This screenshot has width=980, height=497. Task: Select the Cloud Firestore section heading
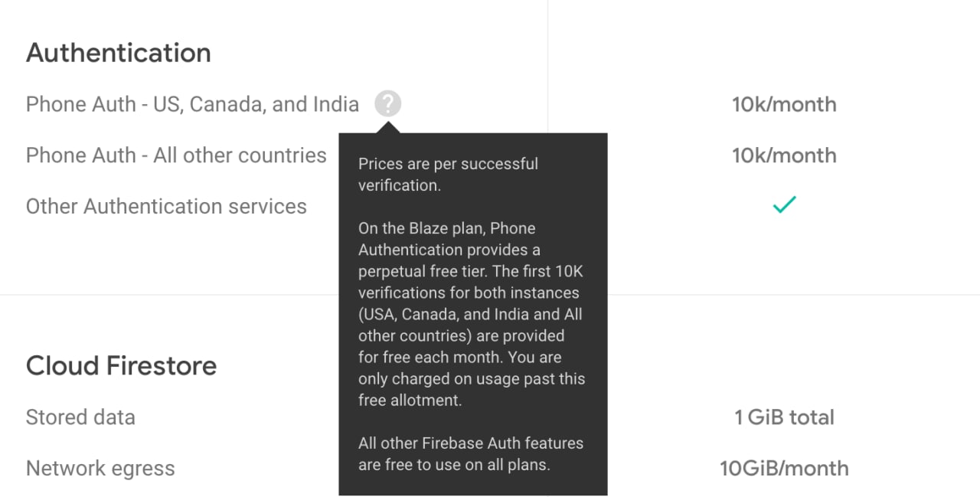pos(121,365)
